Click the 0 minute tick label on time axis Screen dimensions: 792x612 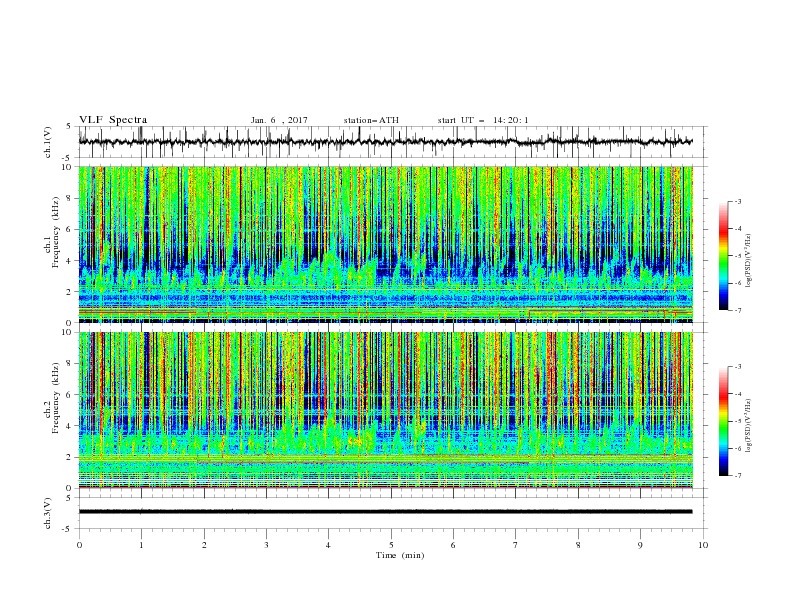79,545
